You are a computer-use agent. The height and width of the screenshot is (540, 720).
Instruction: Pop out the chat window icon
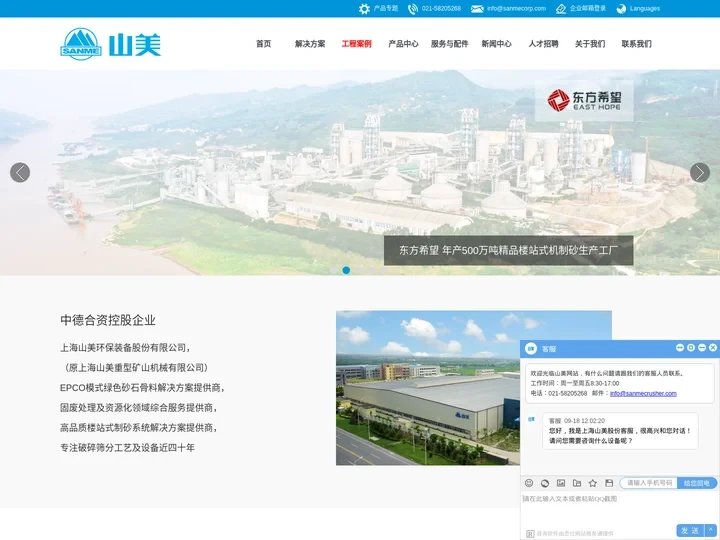click(x=691, y=348)
